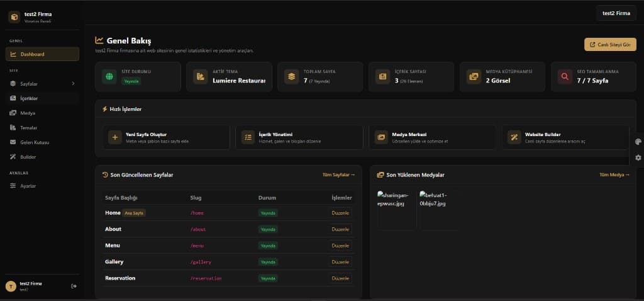Click the Son Güncellenen Sayfalar history icon
Viewport: 644px width, 301px height.
point(105,175)
